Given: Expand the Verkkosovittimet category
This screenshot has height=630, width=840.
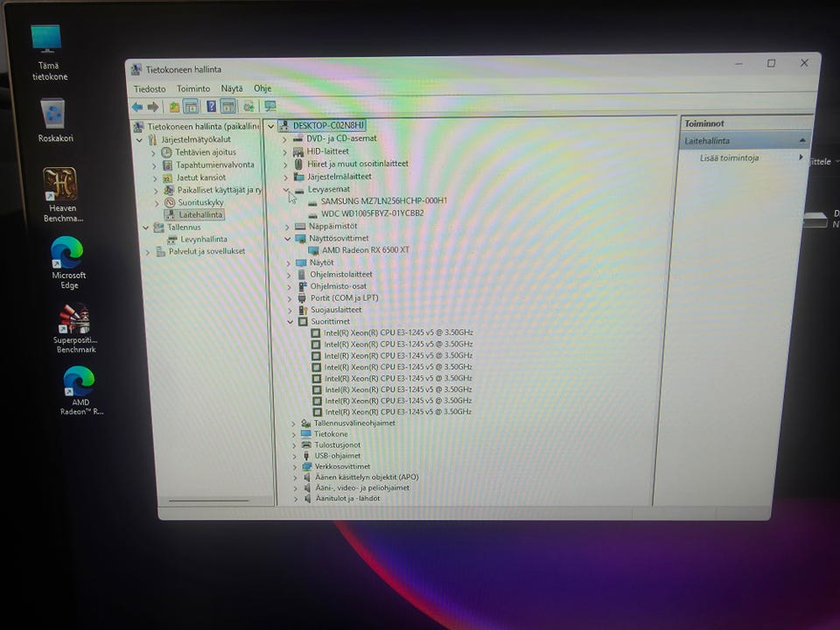Looking at the screenshot, I should [x=294, y=466].
